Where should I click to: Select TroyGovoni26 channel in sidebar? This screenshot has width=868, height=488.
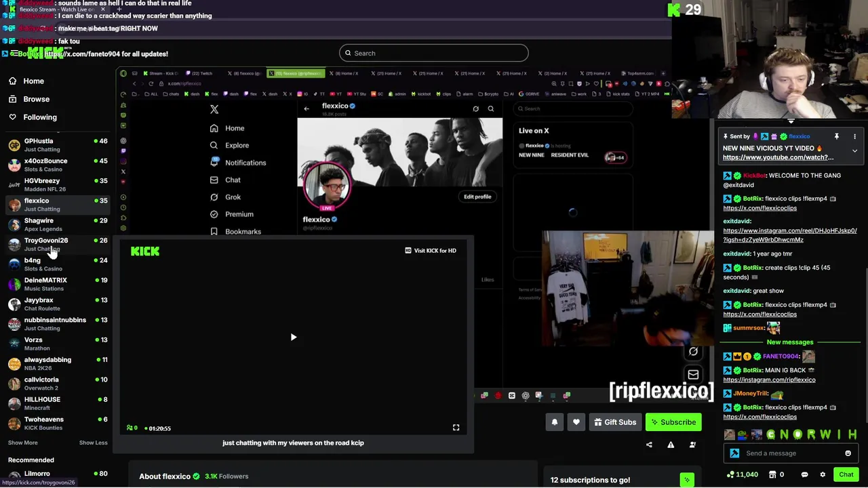pyautogui.click(x=58, y=244)
